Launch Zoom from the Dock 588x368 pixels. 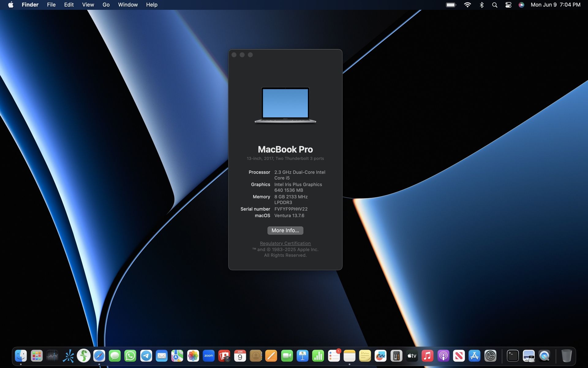(x=209, y=356)
